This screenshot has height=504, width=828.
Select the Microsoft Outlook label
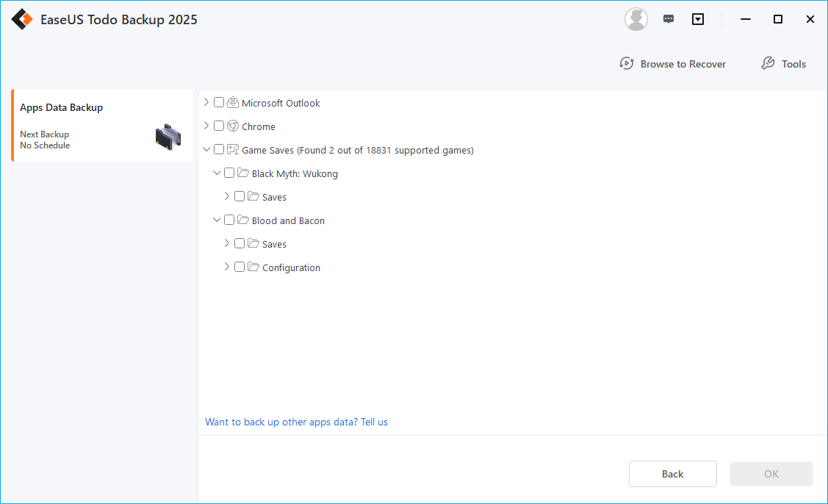281,103
